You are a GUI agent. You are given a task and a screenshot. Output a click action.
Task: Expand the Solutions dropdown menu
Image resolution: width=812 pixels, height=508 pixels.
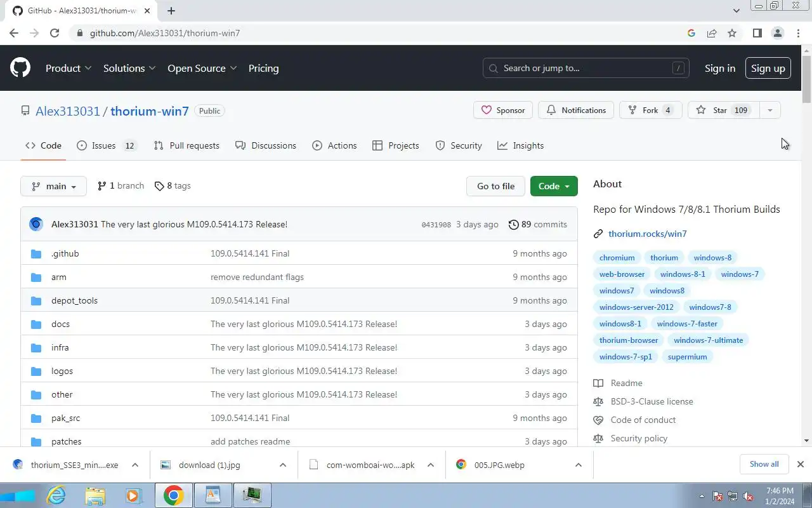pyautogui.click(x=129, y=68)
